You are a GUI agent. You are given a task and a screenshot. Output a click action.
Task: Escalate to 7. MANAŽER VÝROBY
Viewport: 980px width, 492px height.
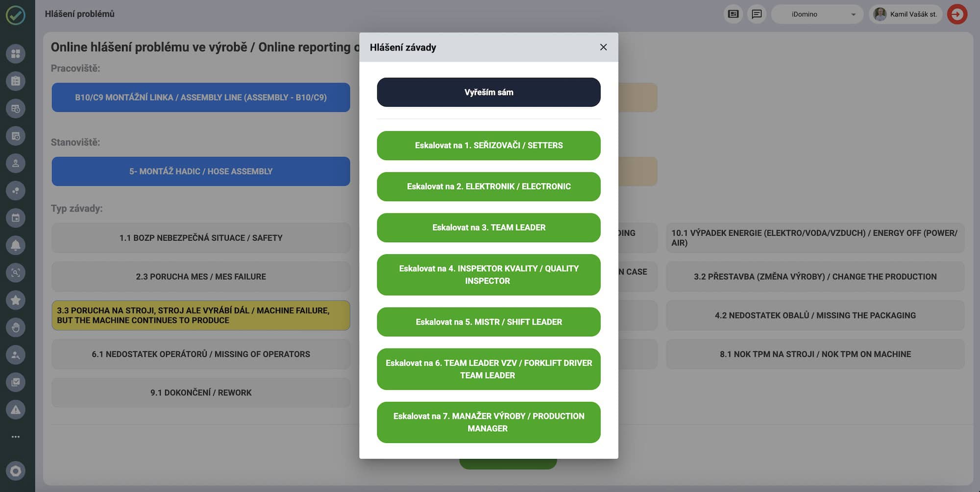(489, 422)
